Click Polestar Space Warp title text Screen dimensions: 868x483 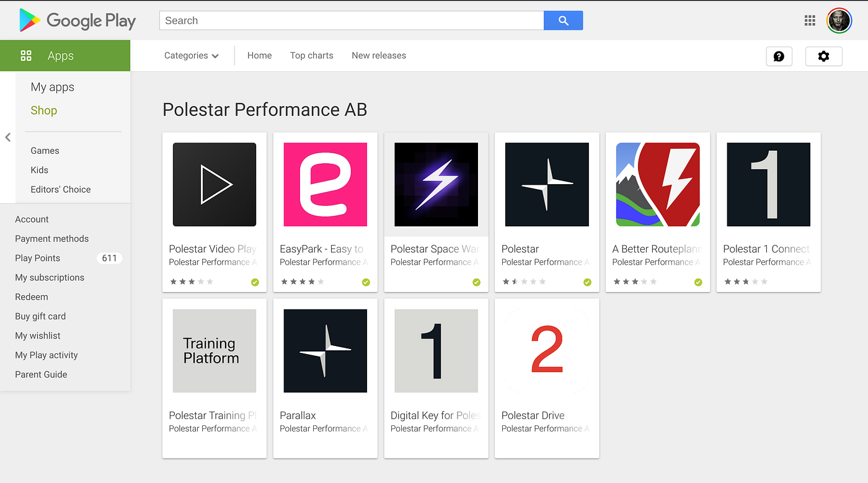tap(435, 249)
